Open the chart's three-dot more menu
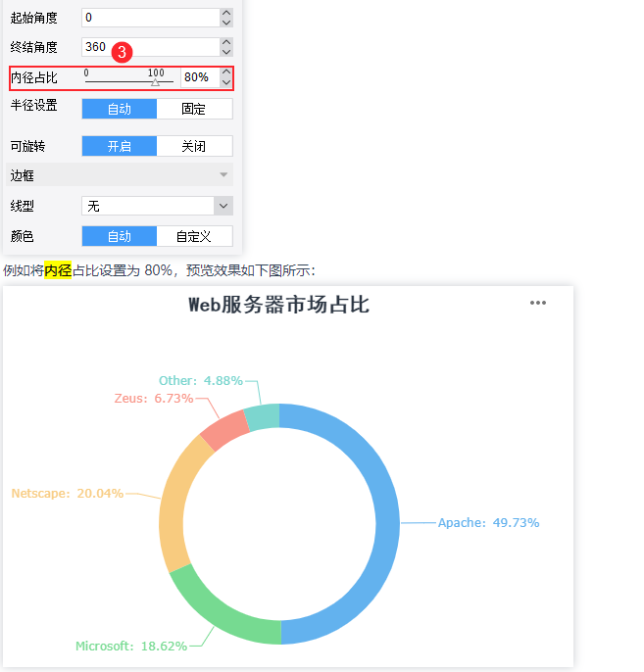Screen dimensions: 644x672 point(538,303)
